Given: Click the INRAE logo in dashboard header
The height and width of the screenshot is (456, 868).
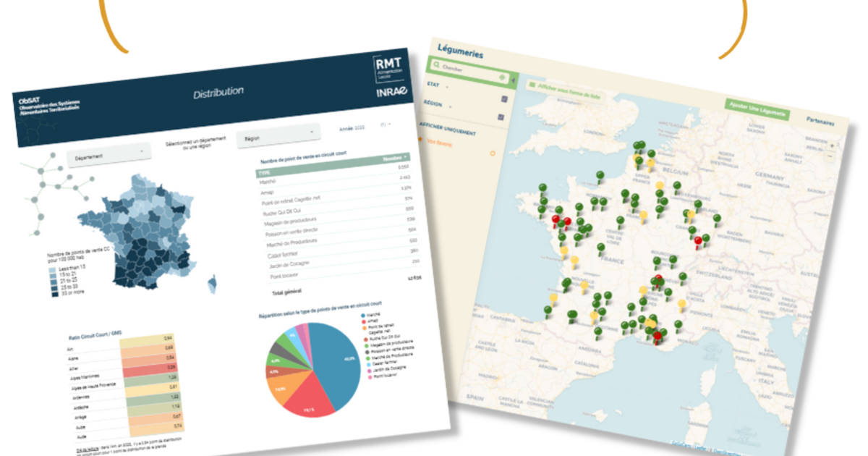Looking at the screenshot, I should 391,93.
